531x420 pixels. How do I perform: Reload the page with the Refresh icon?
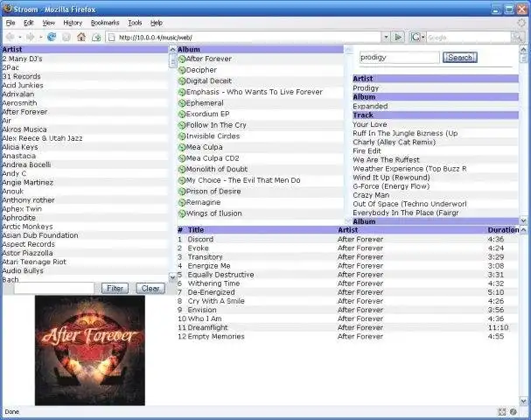[52, 37]
